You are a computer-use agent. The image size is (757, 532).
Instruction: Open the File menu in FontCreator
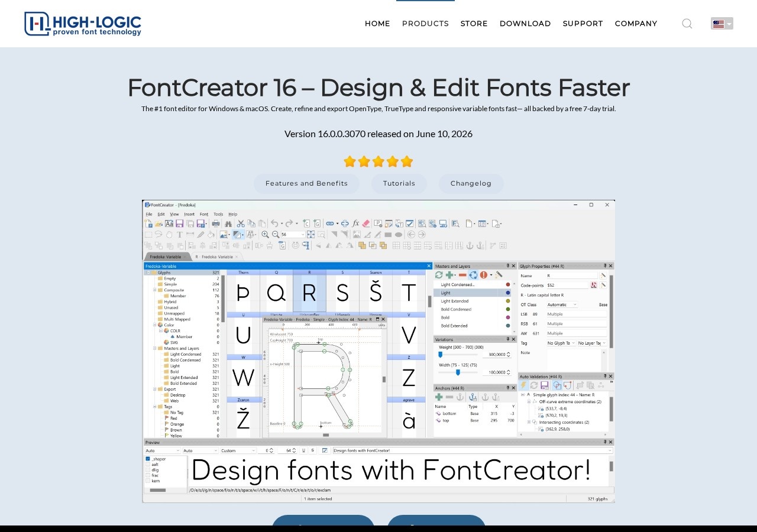click(149, 214)
